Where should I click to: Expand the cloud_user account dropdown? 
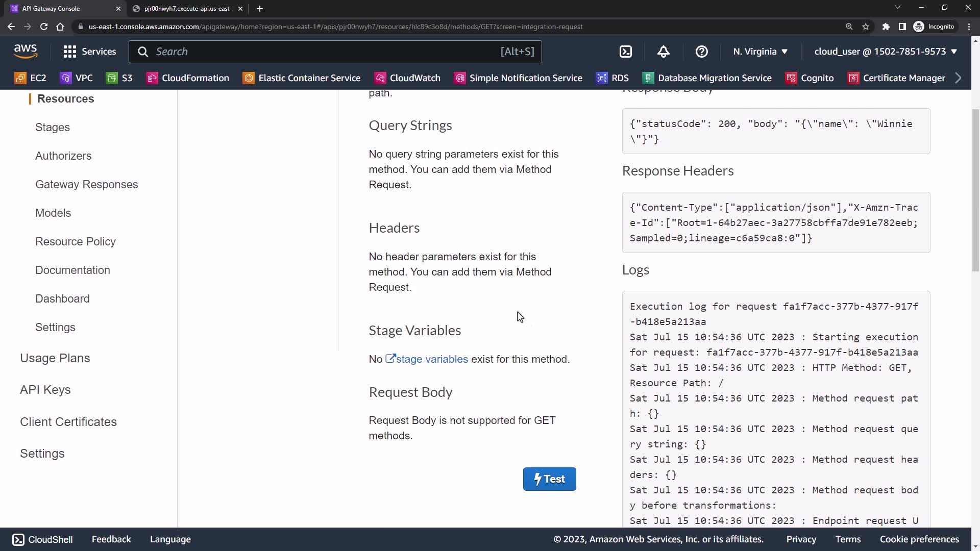885,52
